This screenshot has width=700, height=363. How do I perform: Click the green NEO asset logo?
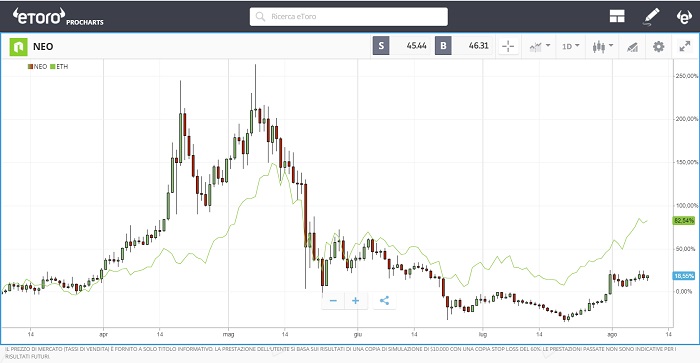click(x=18, y=46)
